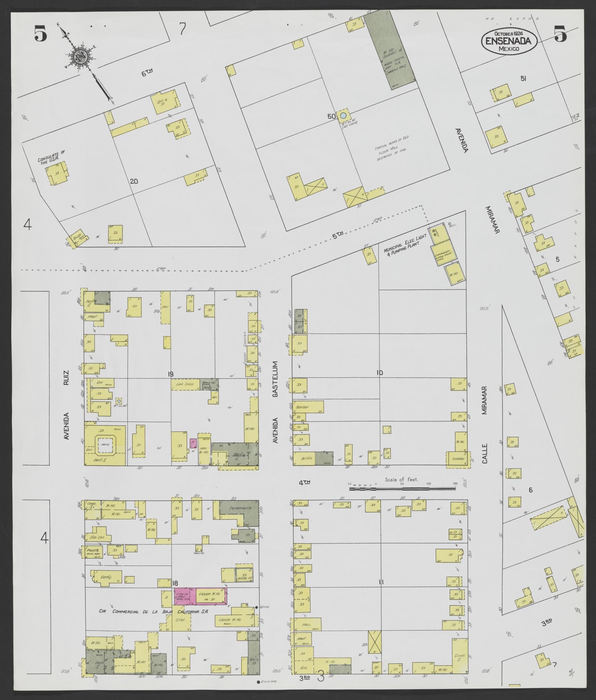
Task: Click the Scale of Feet bar
Action: tap(402, 489)
